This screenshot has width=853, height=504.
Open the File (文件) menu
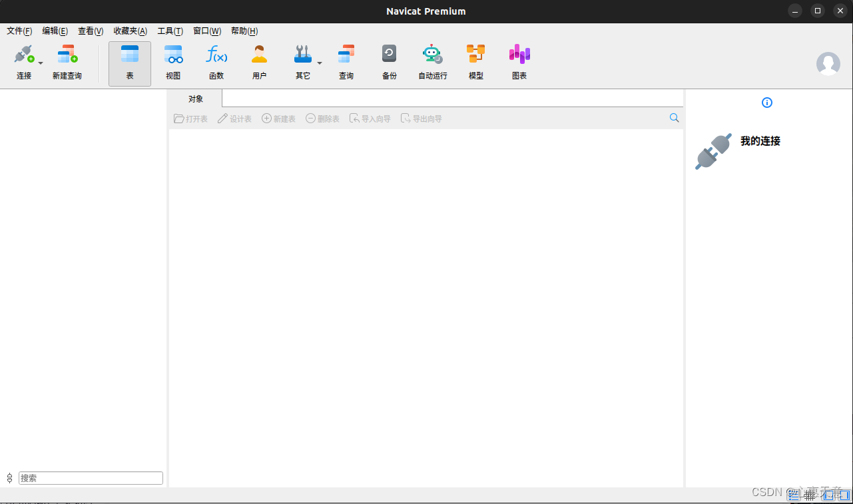pyautogui.click(x=19, y=31)
